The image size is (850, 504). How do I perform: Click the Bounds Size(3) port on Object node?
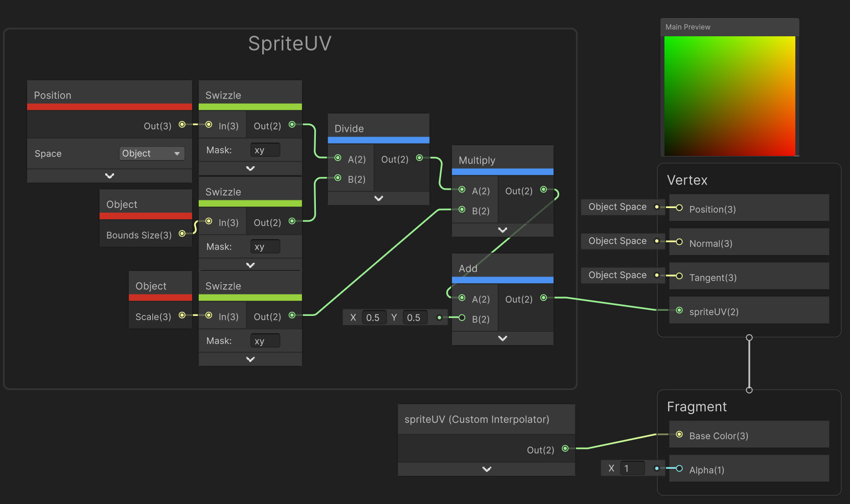[x=182, y=234]
